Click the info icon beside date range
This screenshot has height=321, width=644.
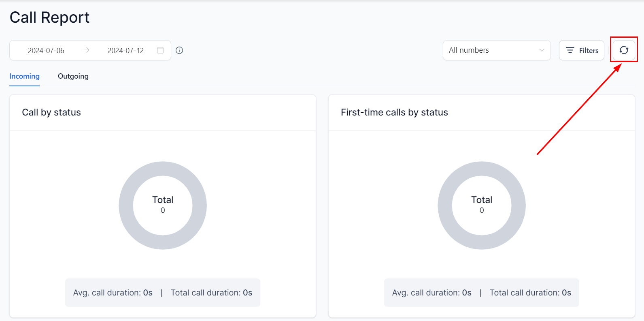[179, 50]
